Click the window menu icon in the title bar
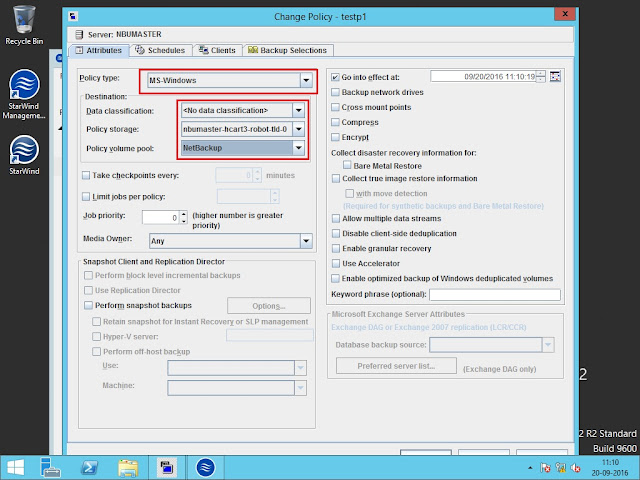Image resolution: width=640 pixels, height=480 pixels. click(73, 16)
